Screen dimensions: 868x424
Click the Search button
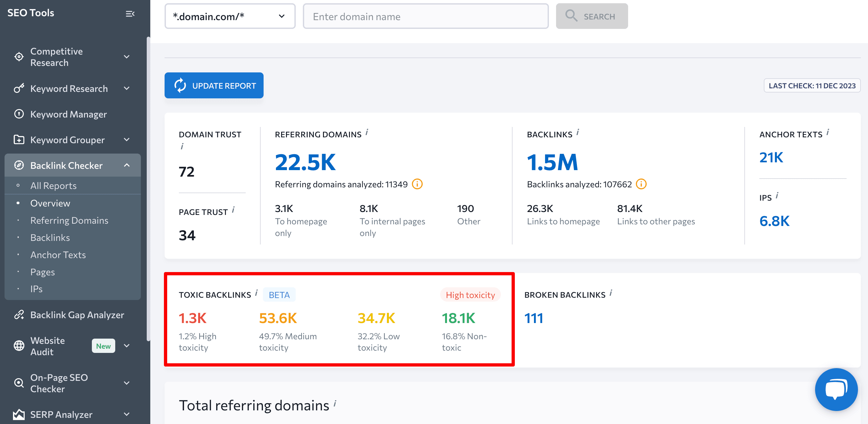pos(592,16)
